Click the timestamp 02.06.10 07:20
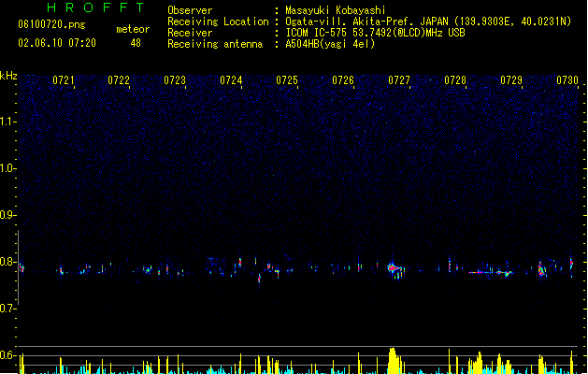 click(57, 43)
